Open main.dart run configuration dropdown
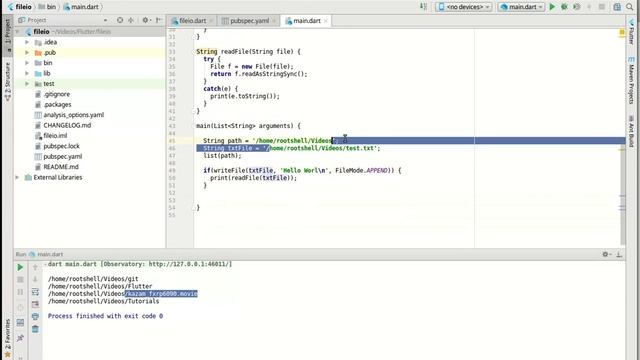The height and width of the screenshot is (360, 640). [x=521, y=7]
